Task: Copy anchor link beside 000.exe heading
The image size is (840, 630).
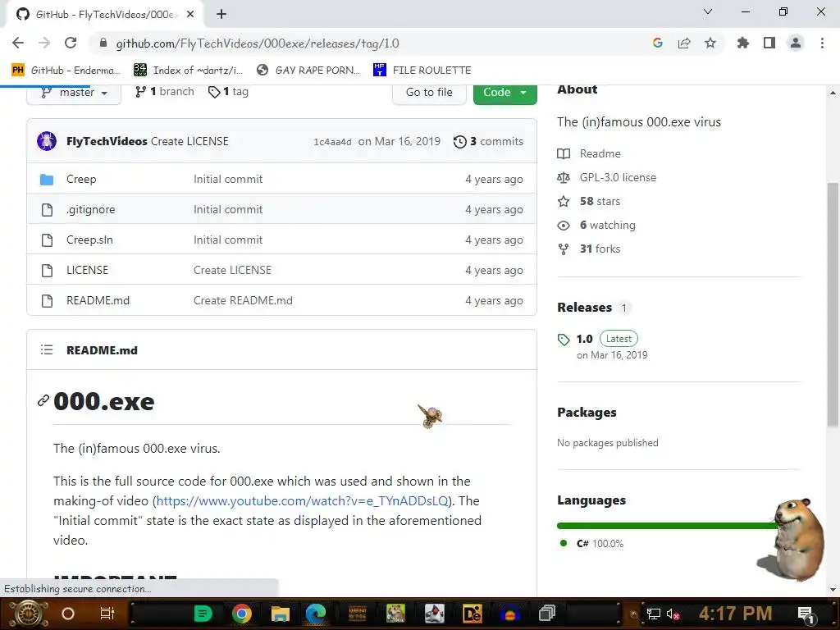Action: click(x=43, y=400)
